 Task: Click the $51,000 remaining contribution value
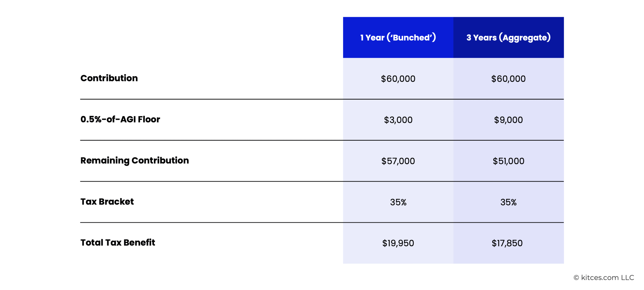(508, 161)
